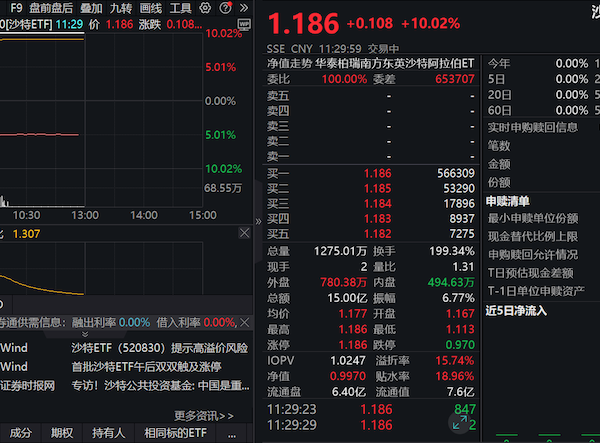This screenshot has width=600, height=443.
Task: Open the 申赎清单 section header
Action: pos(507,201)
